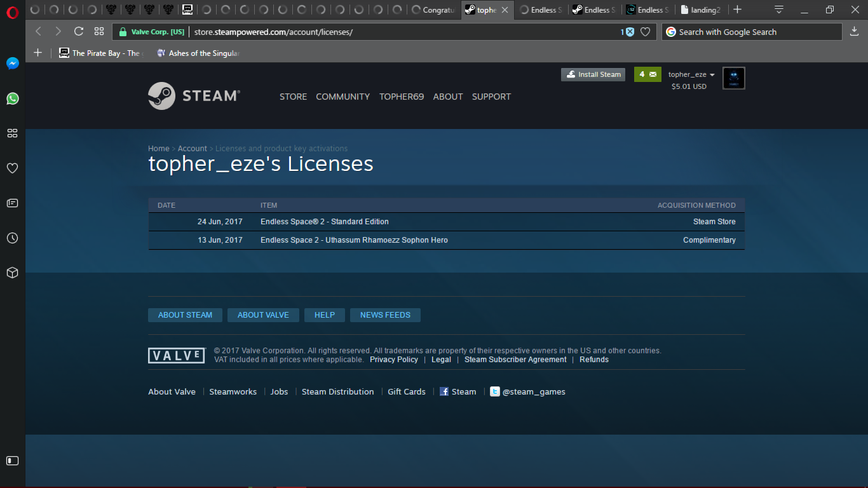
Task: Add page to bookmarks bar plus
Action: [37, 53]
